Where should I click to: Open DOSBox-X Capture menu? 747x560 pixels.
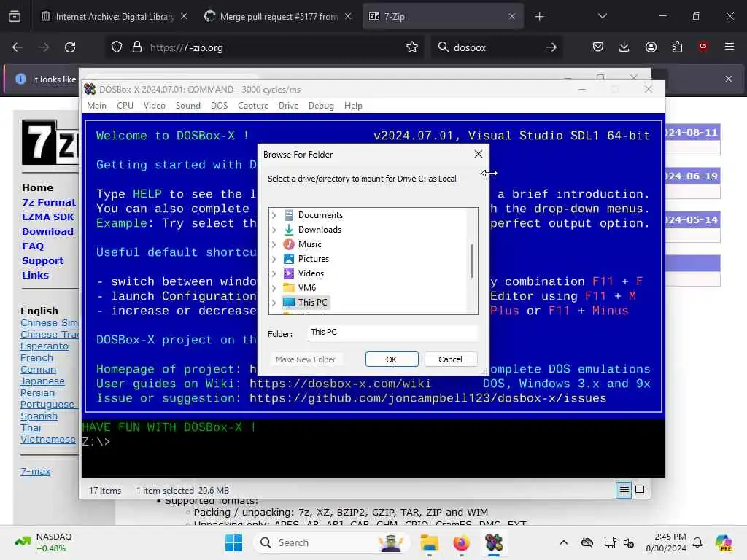pos(253,106)
